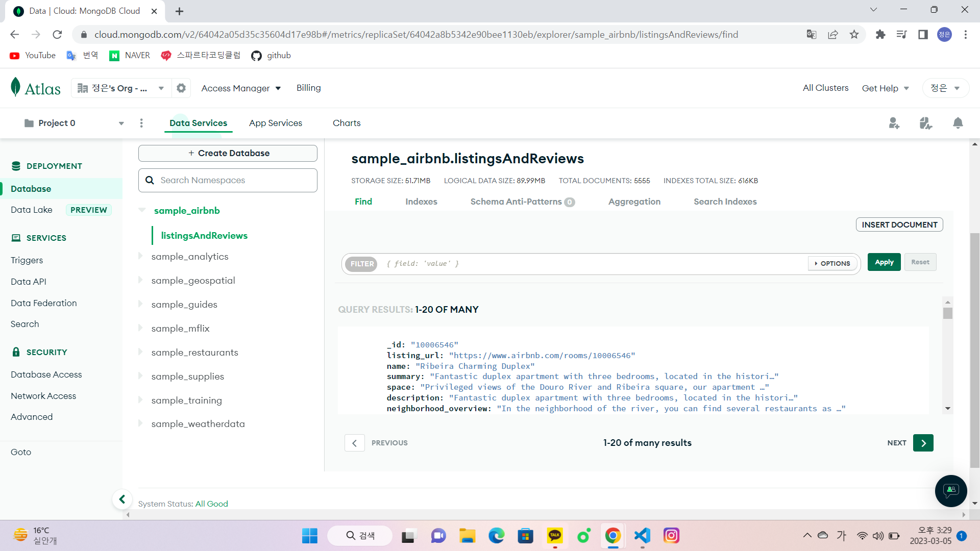Collapse the sample_airbnb database

point(142,210)
